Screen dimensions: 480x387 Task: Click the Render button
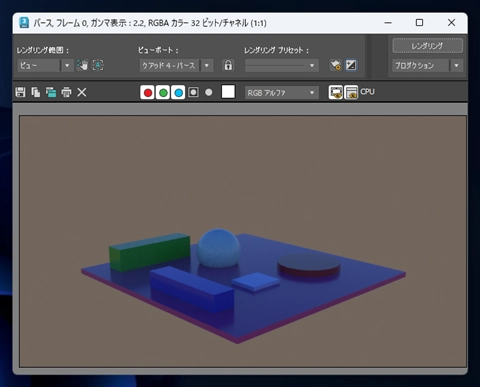pos(428,46)
